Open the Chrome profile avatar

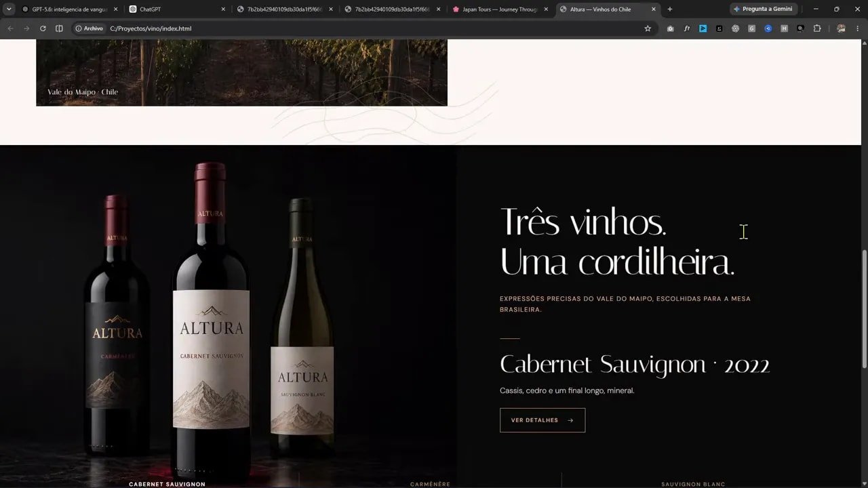pyautogui.click(x=841, y=28)
